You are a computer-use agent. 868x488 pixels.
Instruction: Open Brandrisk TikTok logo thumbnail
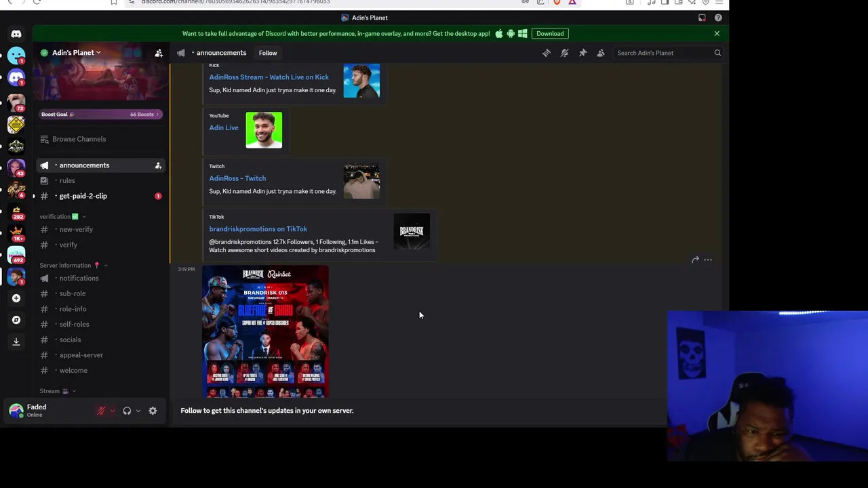(x=412, y=231)
